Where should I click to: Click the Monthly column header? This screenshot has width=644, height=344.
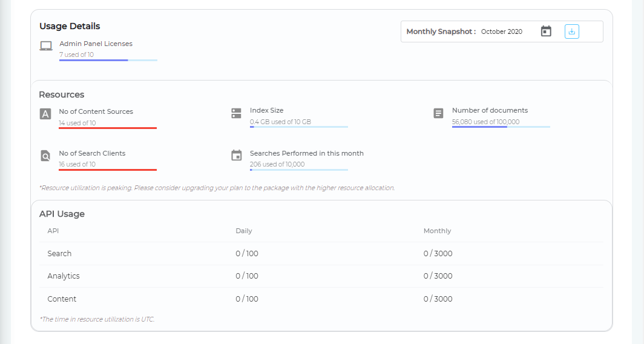coord(437,231)
